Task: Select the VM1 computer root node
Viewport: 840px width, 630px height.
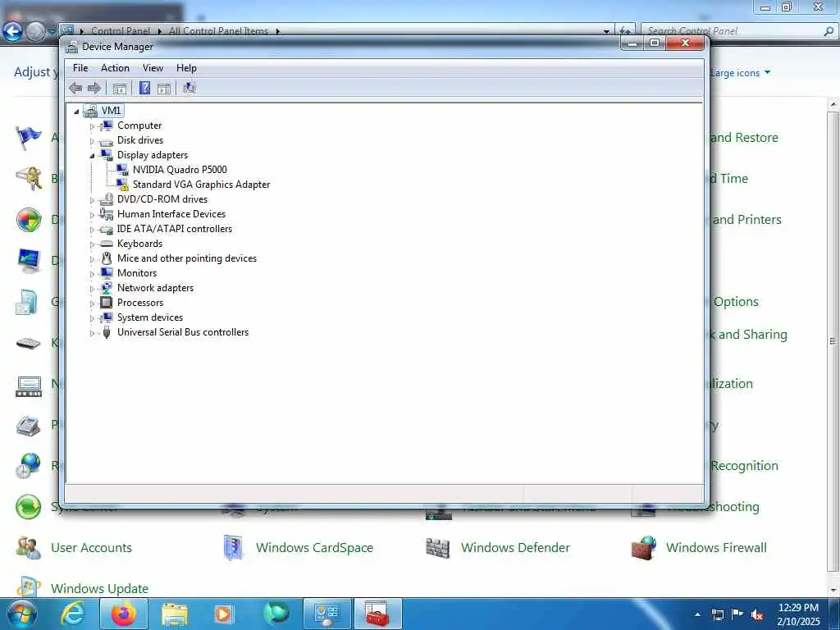Action: coord(111,111)
